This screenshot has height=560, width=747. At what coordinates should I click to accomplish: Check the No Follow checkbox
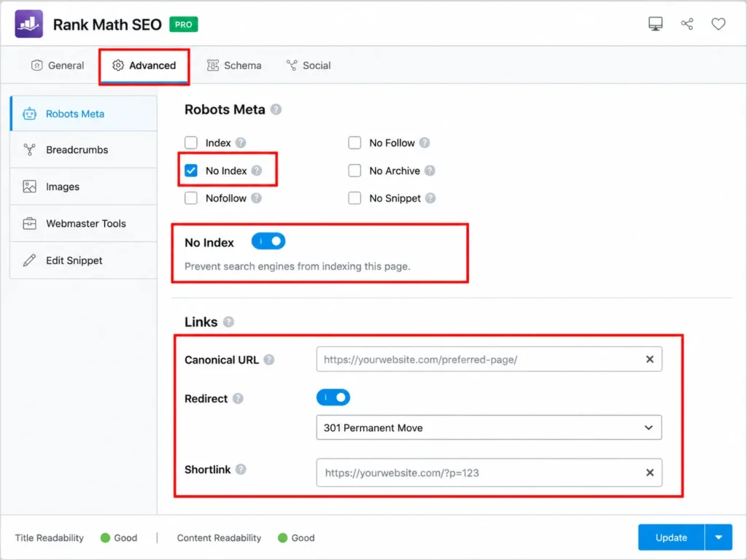pos(355,142)
